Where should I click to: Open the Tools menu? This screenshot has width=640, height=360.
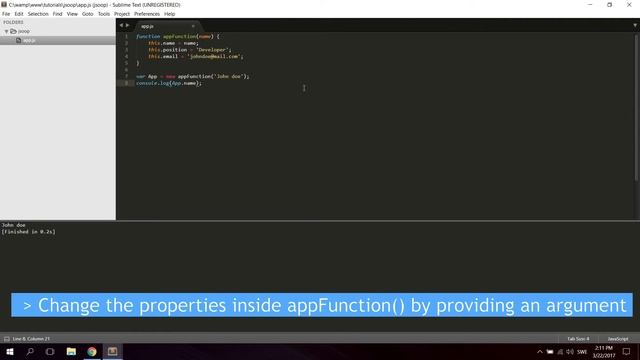(104, 14)
